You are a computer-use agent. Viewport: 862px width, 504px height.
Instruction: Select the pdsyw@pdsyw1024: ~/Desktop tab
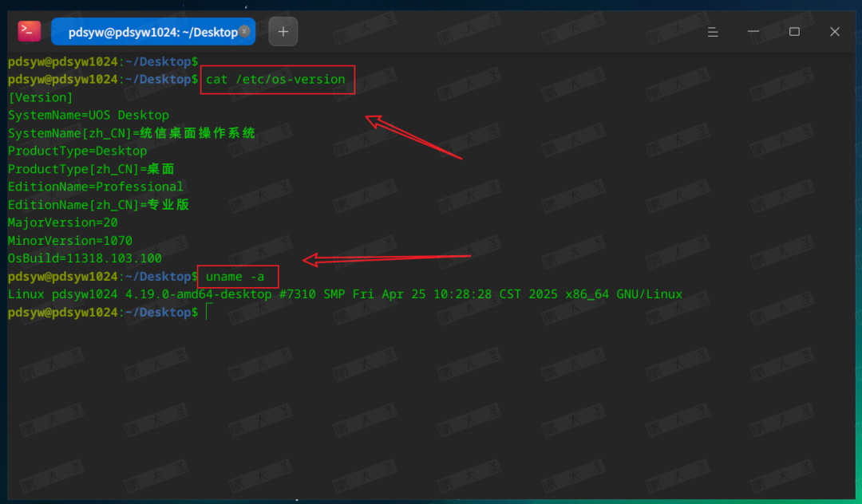click(x=152, y=32)
